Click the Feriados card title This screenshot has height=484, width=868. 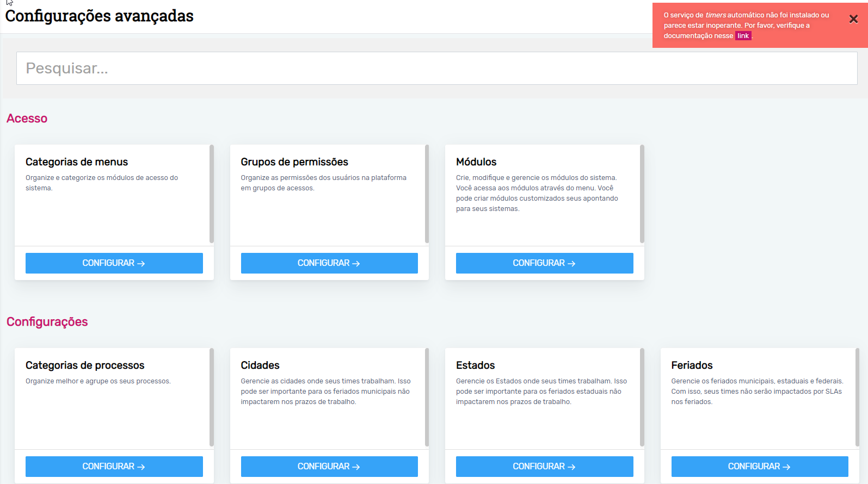pos(692,365)
